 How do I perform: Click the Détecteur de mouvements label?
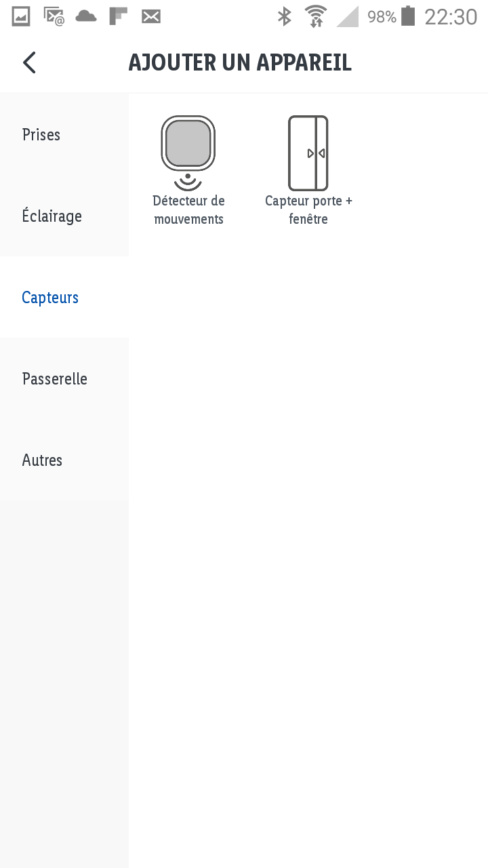point(188,210)
